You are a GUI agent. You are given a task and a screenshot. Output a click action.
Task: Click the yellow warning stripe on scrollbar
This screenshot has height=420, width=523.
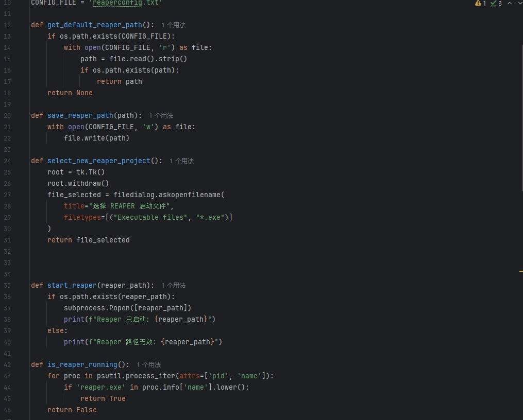point(521,270)
